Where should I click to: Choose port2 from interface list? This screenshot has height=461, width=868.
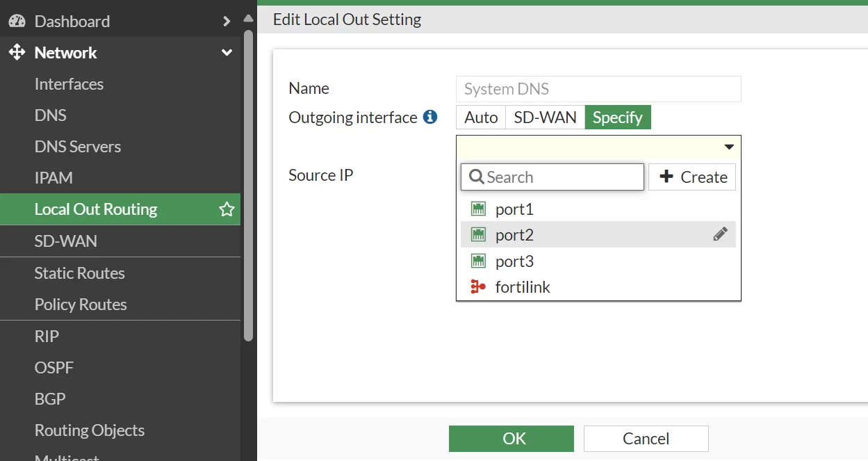[598, 235]
